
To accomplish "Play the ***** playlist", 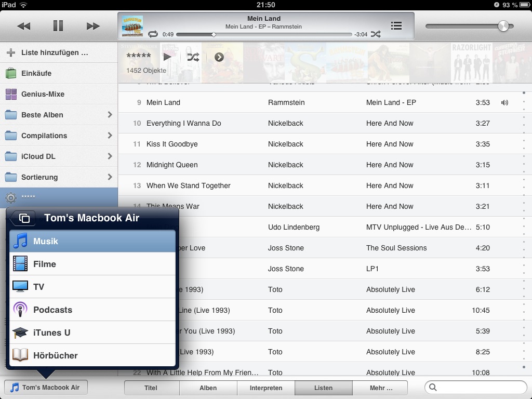I will 167,57.
